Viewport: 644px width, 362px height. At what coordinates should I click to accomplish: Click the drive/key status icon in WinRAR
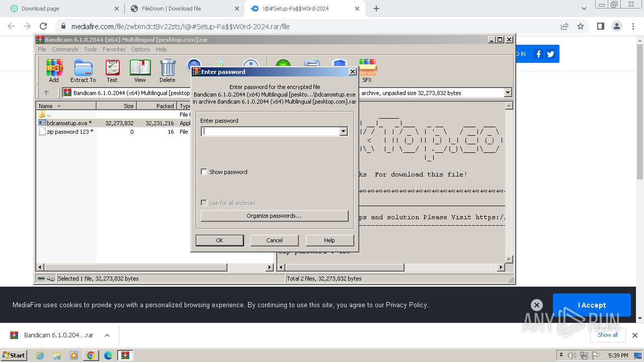coord(46,279)
